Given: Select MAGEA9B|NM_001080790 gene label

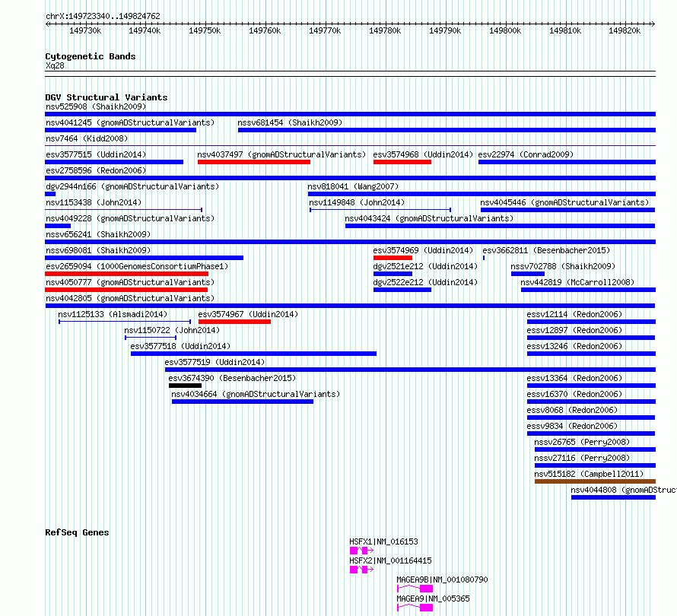Looking at the screenshot, I should (x=442, y=579).
